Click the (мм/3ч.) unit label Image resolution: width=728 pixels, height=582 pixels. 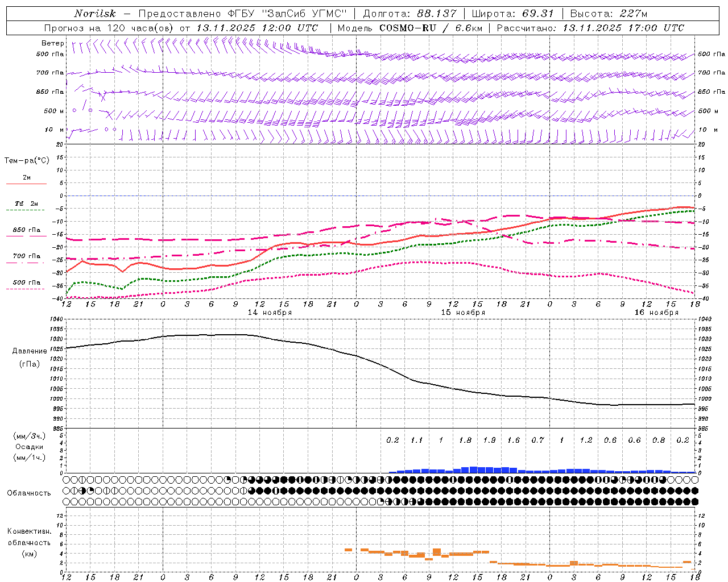tap(30, 436)
